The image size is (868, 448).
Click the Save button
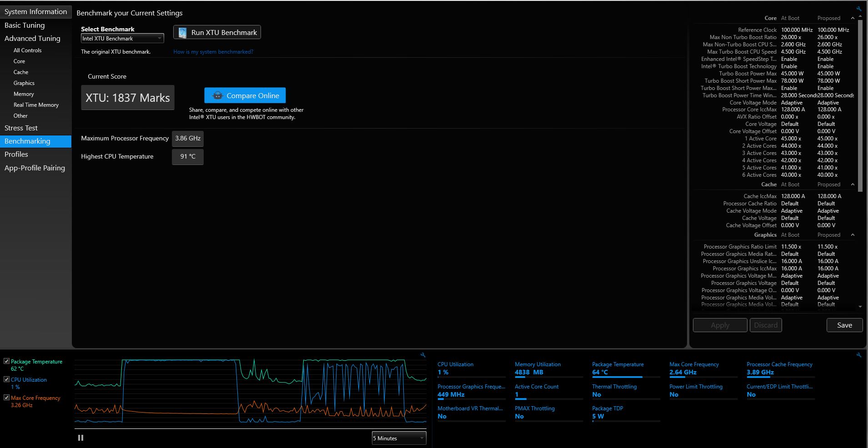tap(844, 325)
